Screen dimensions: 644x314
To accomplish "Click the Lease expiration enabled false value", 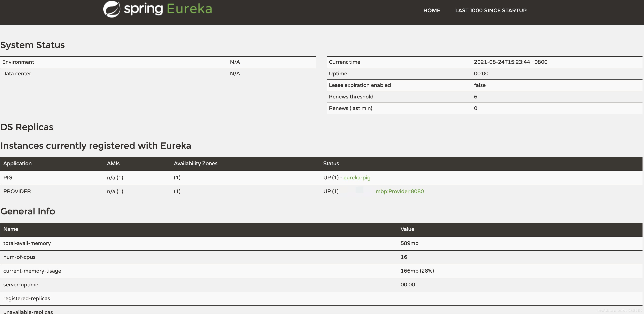I will 479,85.
